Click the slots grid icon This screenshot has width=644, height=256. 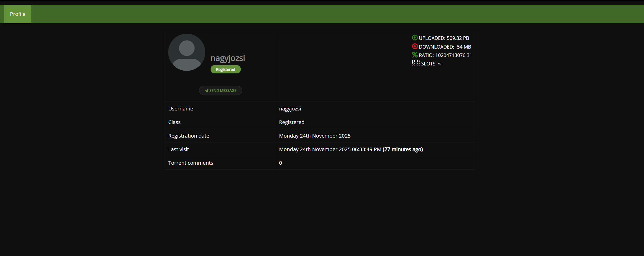pos(416,63)
